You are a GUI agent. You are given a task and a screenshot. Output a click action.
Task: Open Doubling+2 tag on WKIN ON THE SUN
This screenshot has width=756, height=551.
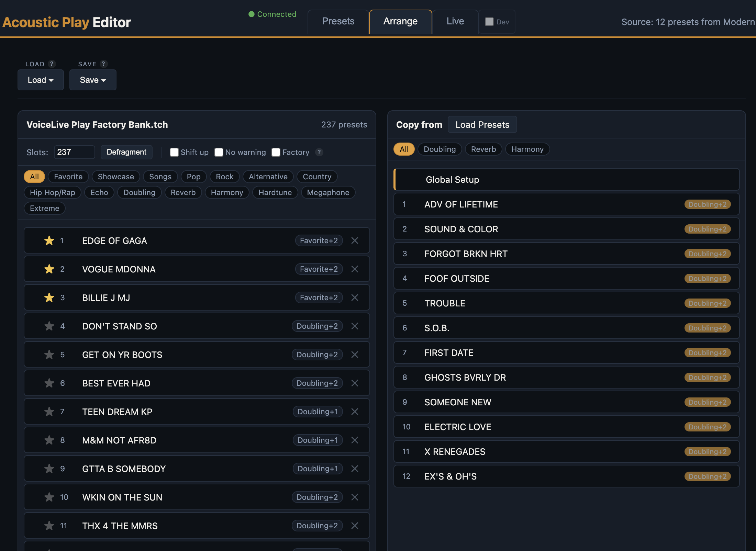click(x=317, y=497)
